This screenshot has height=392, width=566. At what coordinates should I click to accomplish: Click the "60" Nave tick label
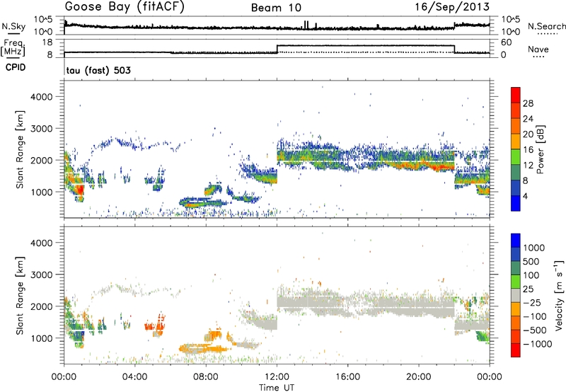point(507,42)
